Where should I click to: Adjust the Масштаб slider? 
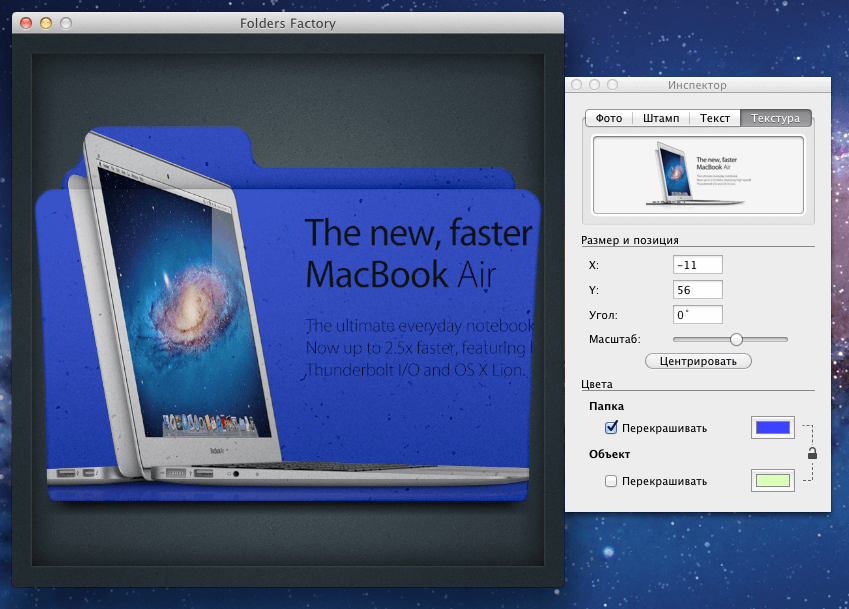click(x=735, y=339)
